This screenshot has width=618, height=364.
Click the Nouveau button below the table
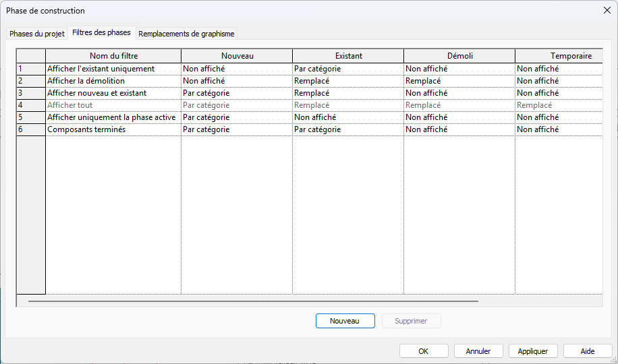[345, 321]
